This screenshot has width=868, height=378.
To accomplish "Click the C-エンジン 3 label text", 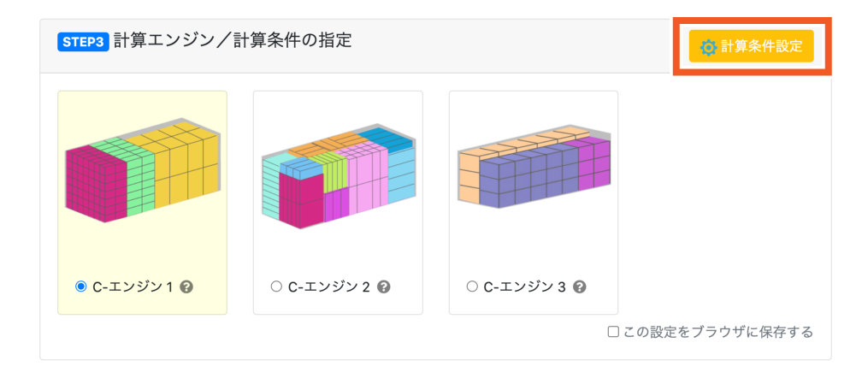I will click(525, 286).
